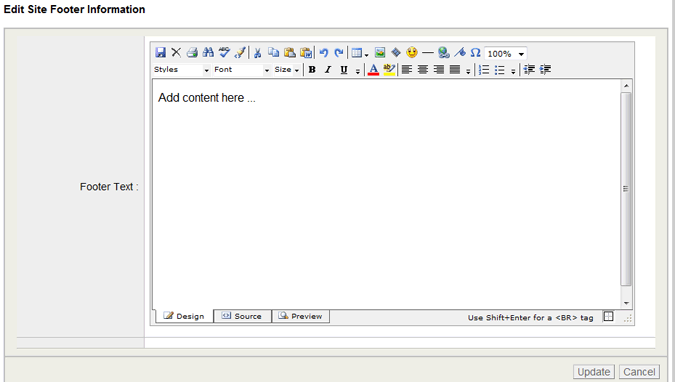Switch to the Design tab
The height and width of the screenshot is (382, 675).
pyautogui.click(x=183, y=316)
